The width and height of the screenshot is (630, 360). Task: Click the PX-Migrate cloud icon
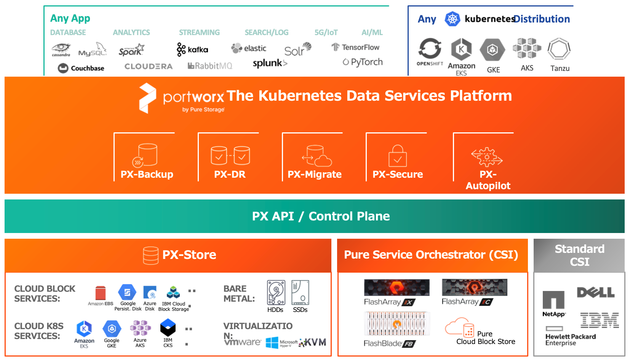(317, 156)
